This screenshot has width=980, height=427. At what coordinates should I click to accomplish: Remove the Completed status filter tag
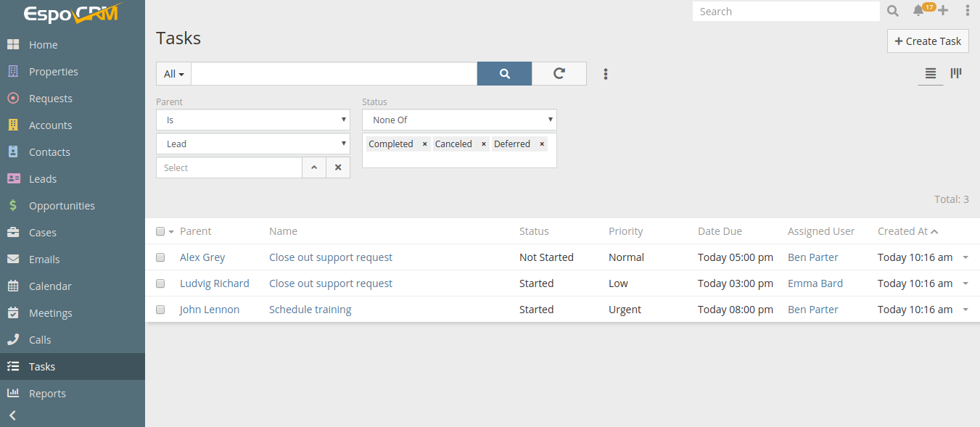pyautogui.click(x=425, y=144)
